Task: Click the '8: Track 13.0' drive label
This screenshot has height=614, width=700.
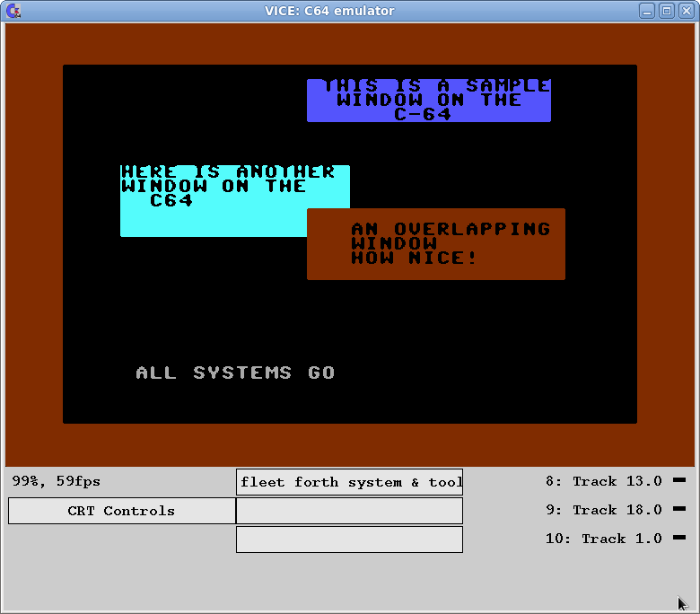Action: [603, 481]
